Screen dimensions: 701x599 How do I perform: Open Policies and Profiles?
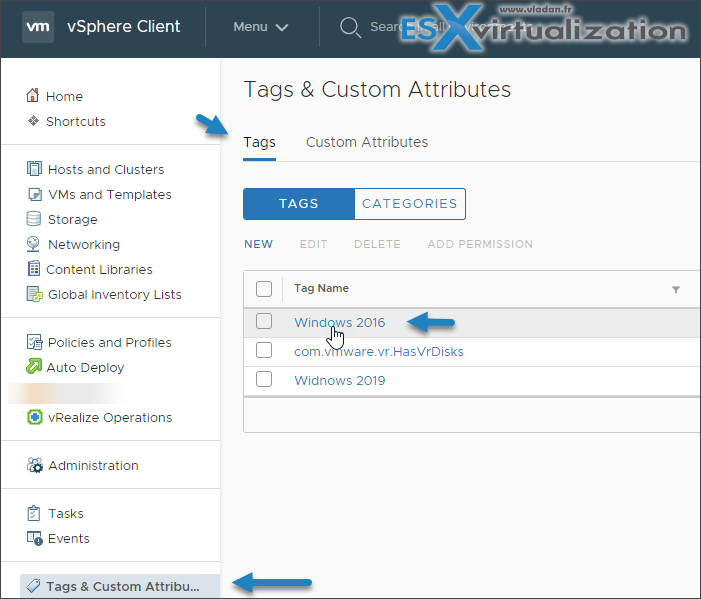(110, 342)
